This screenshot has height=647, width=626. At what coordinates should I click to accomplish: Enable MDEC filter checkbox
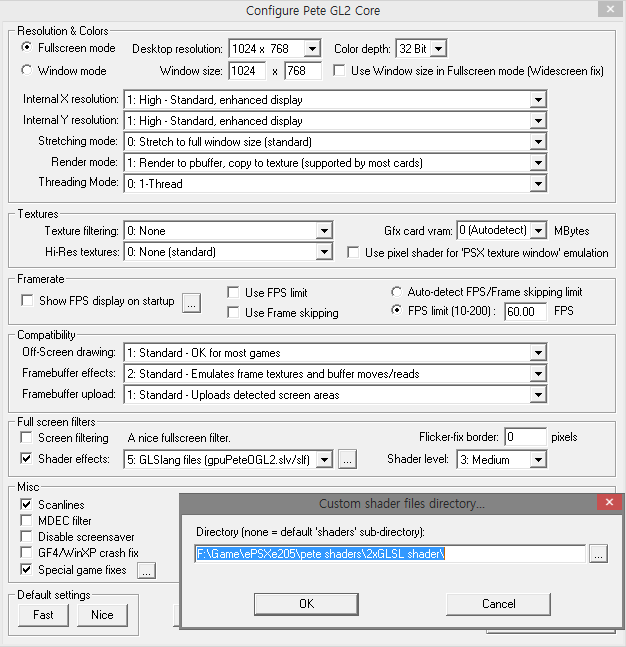click(26, 520)
